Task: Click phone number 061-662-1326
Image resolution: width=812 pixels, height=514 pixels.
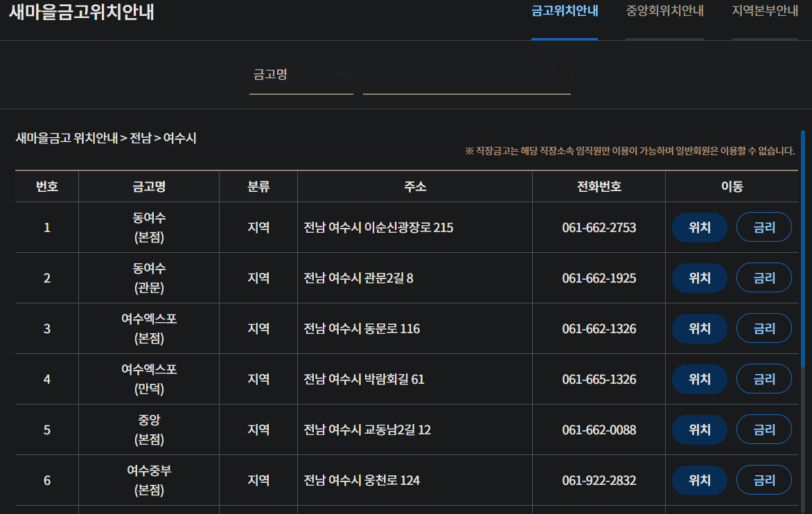Action: pos(599,328)
